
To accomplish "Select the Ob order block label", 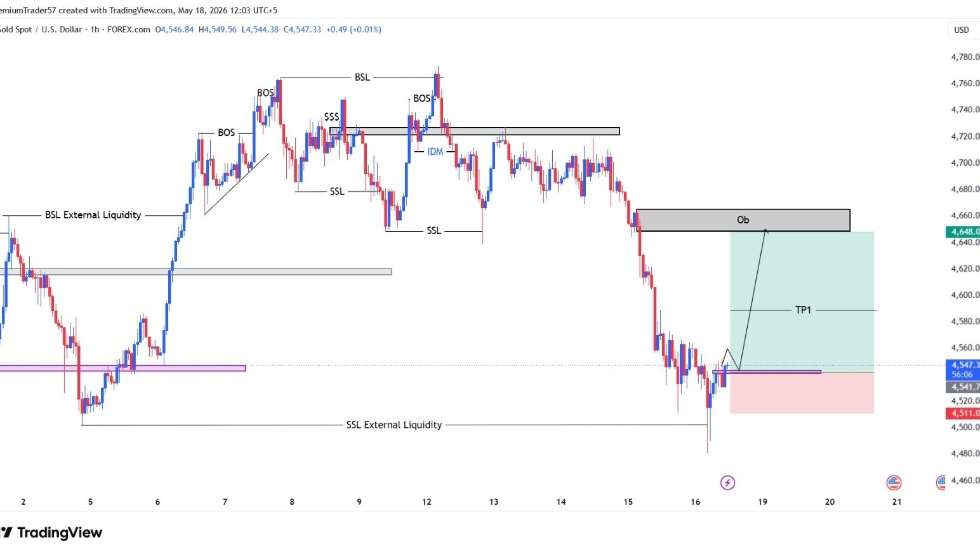I will pyautogui.click(x=743, y=220).
